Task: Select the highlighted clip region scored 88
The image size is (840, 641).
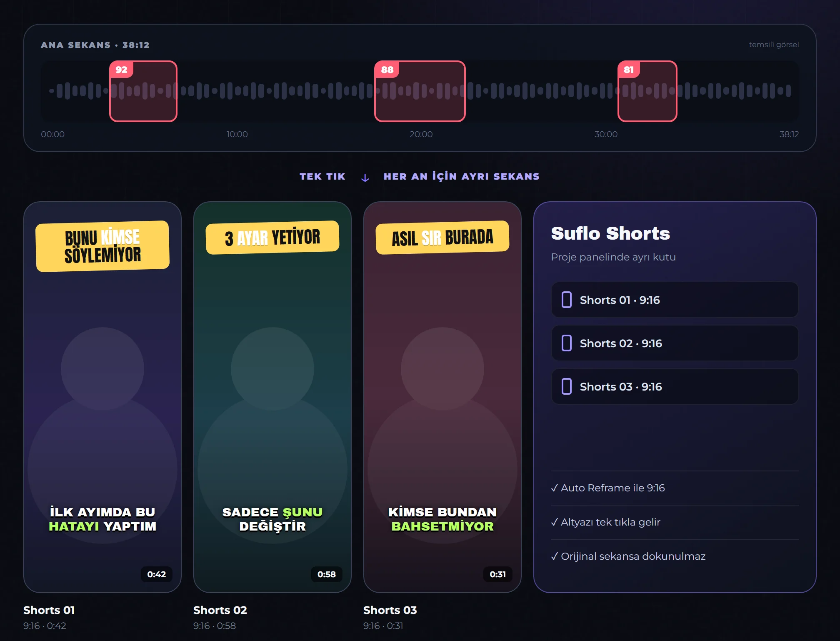Action: pyautogui.click(x=420, y=91)
